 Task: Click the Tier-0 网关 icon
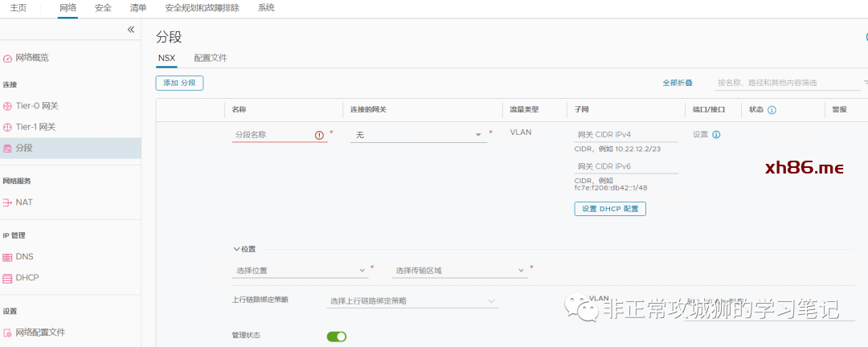(x=8, y=106)
